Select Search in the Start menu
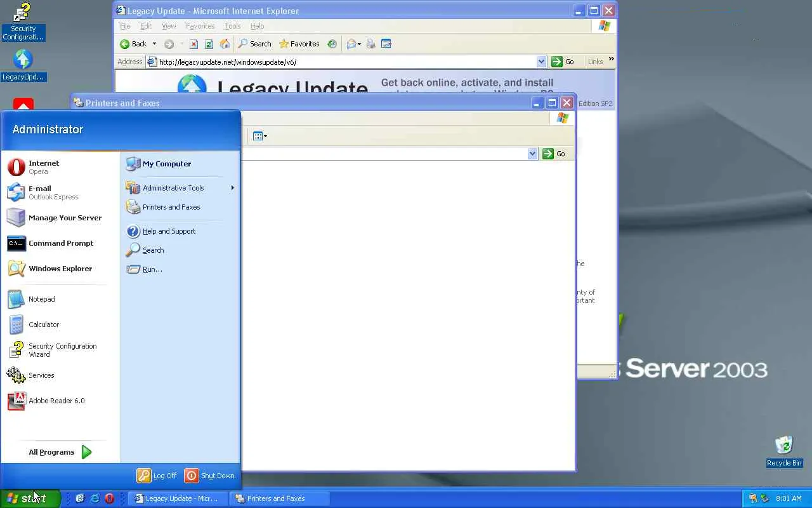Image resolution: width=812 pixels, height=508 pixels. (180, 250)
